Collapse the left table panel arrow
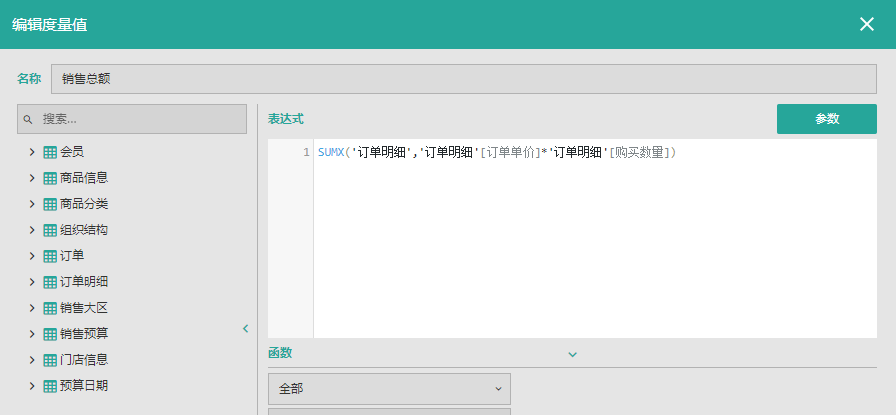 coord(246,328)
